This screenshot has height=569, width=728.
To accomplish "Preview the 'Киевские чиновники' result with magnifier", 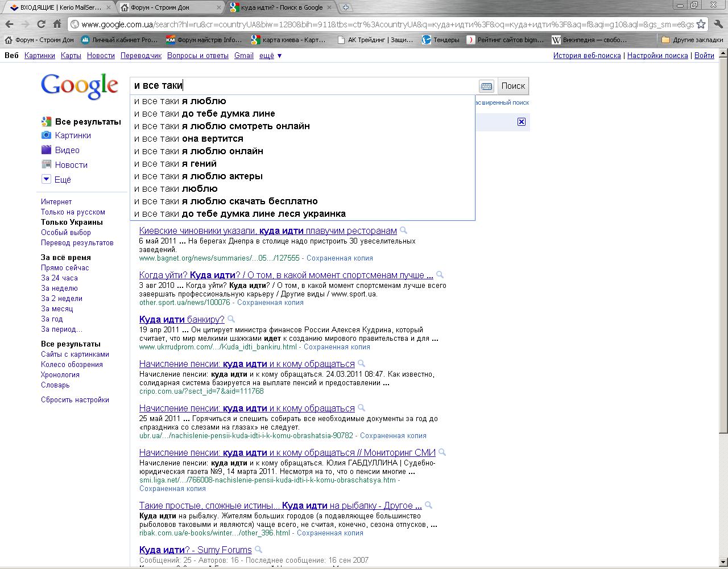I will pyautogui.click(x=404, y=230).
